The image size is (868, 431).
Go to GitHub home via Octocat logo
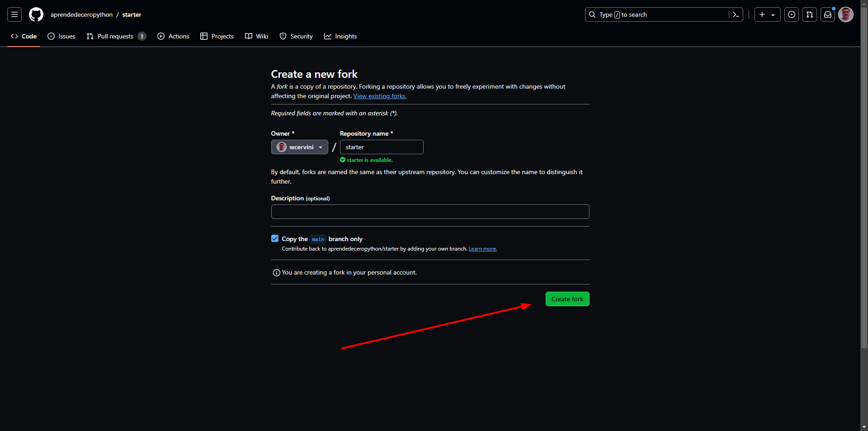tap(36, 14)
